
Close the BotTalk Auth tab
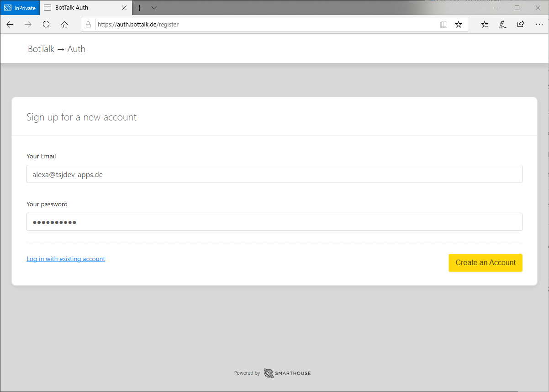tap(125, 8)
